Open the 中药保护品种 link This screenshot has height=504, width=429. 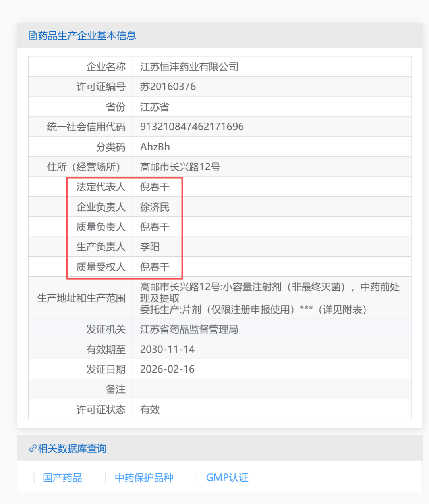coord(144,478)
